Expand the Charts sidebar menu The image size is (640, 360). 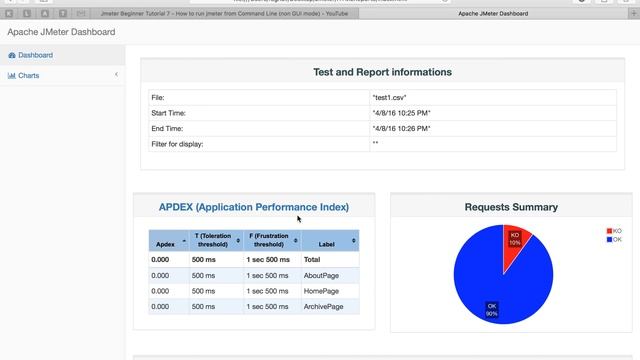coord(62,76)
